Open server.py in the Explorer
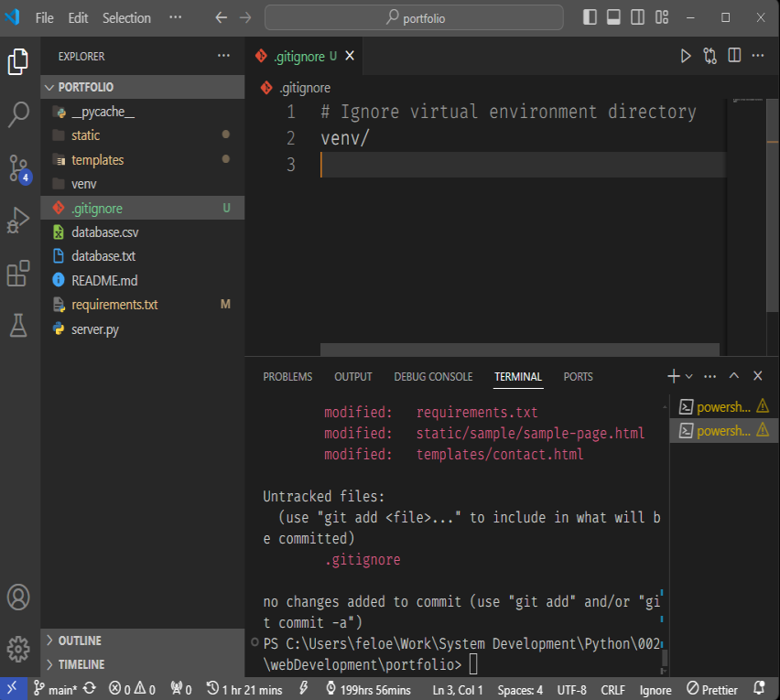 tap(95, 329)
